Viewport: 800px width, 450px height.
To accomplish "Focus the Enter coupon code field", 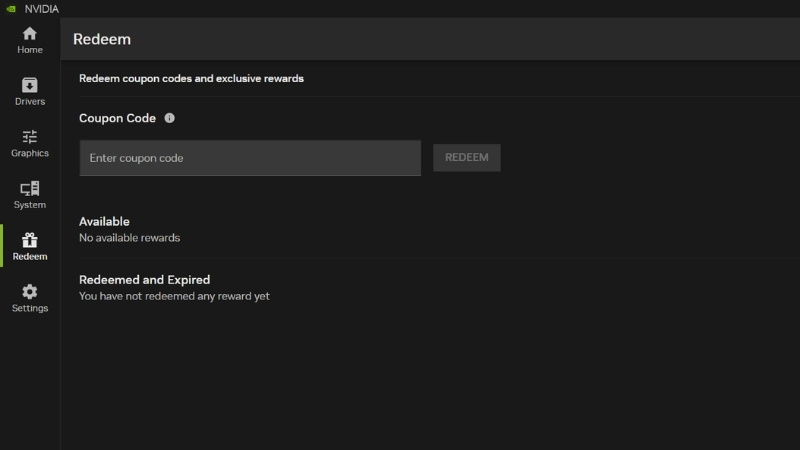I will (250, 158).
